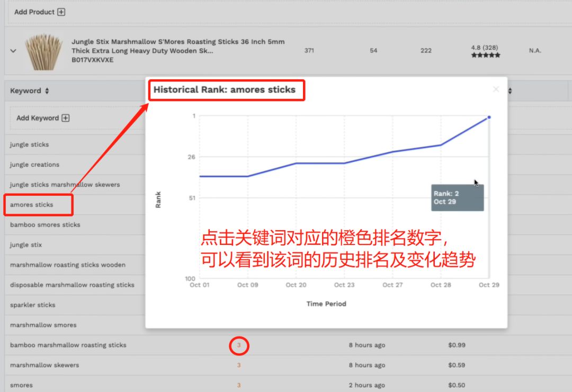The image size is (572, 392).
Task: Select the sparkler sticks keyword
Action: pos(32,305)
